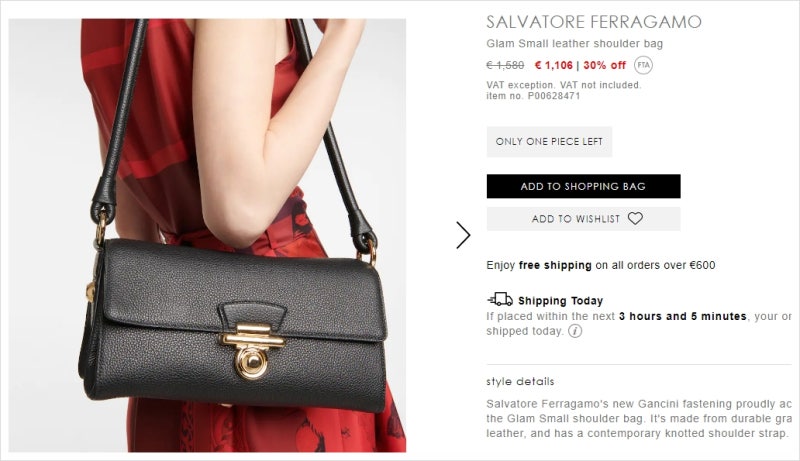
Task: Click the handbag product photo
Action: pos(207,235)
